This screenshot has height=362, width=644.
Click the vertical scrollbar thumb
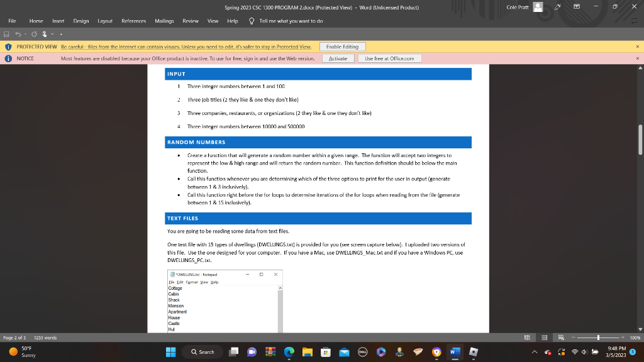click(640, 140)
